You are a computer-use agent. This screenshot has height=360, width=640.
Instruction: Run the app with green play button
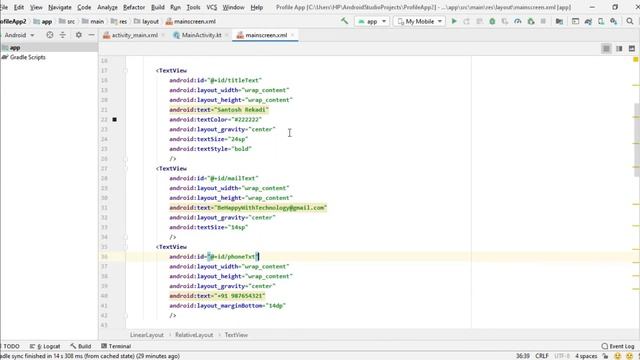pos(454,21)
